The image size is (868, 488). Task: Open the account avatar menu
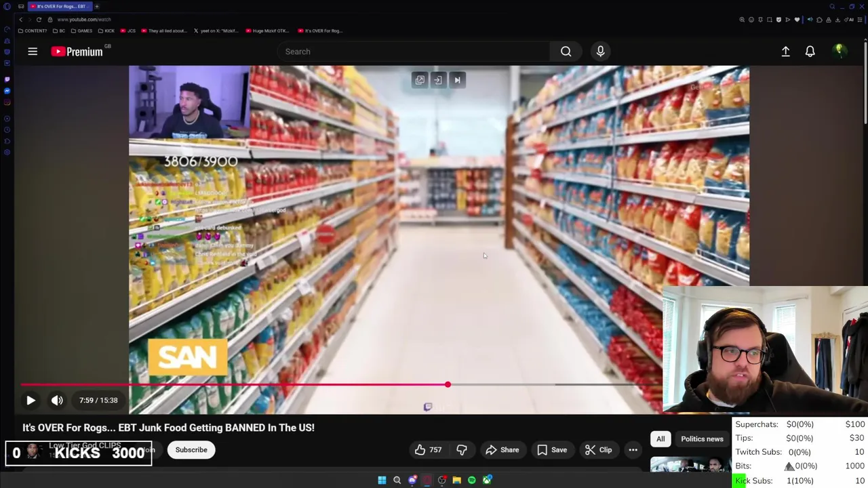(x=839, y=51)
